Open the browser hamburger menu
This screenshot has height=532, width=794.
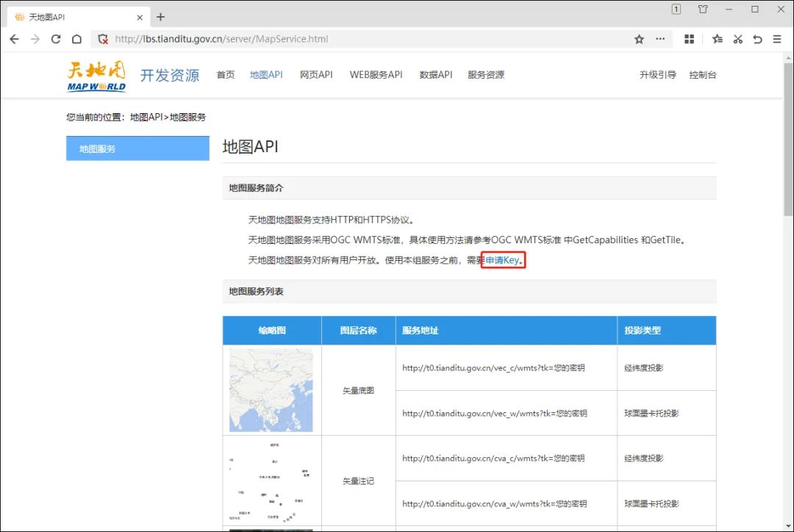pyautogui.click(x=777, y=39)
